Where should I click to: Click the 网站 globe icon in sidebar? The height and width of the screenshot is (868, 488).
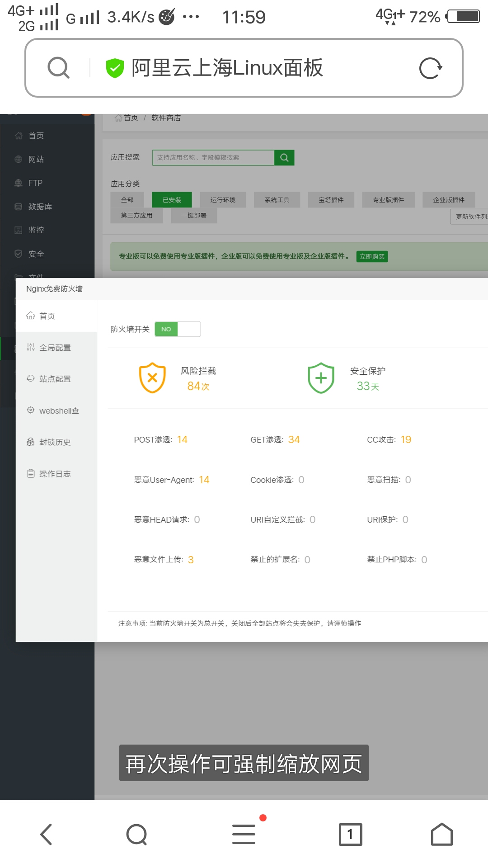click(x=19, y=159)
